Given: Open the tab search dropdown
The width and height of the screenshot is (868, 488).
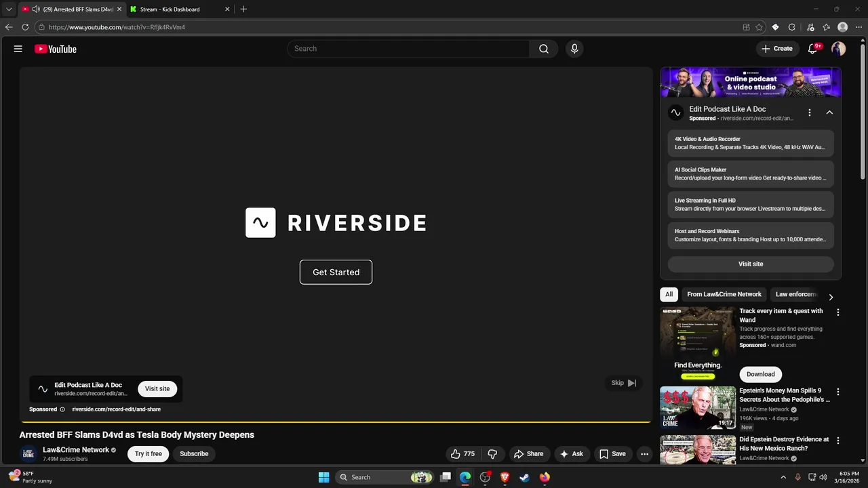Looking at the screenshot, I should coord(9,9).
